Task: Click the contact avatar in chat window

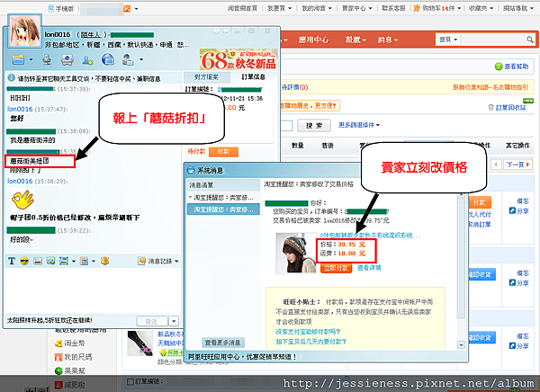Action: (25, 31)
